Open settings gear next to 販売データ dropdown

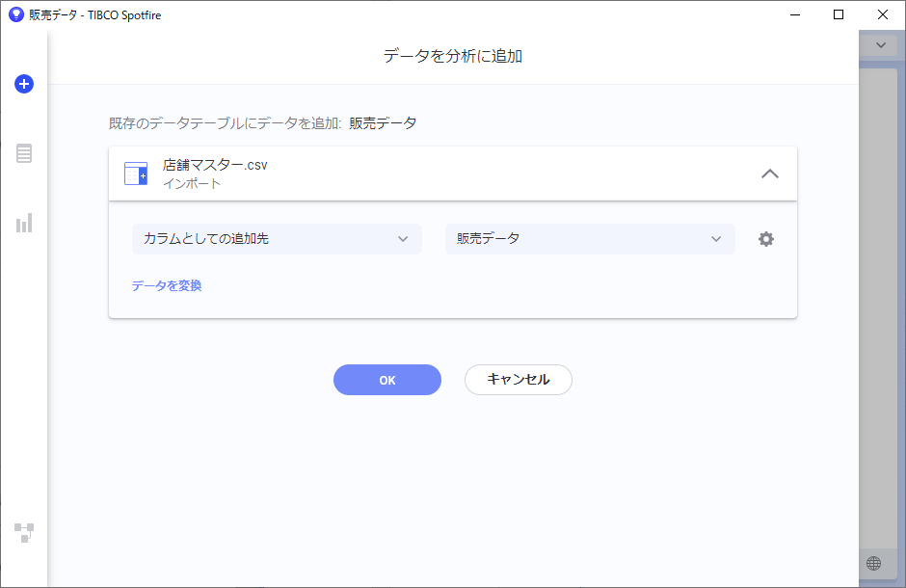pyautogui.click(x=765, y=239)
